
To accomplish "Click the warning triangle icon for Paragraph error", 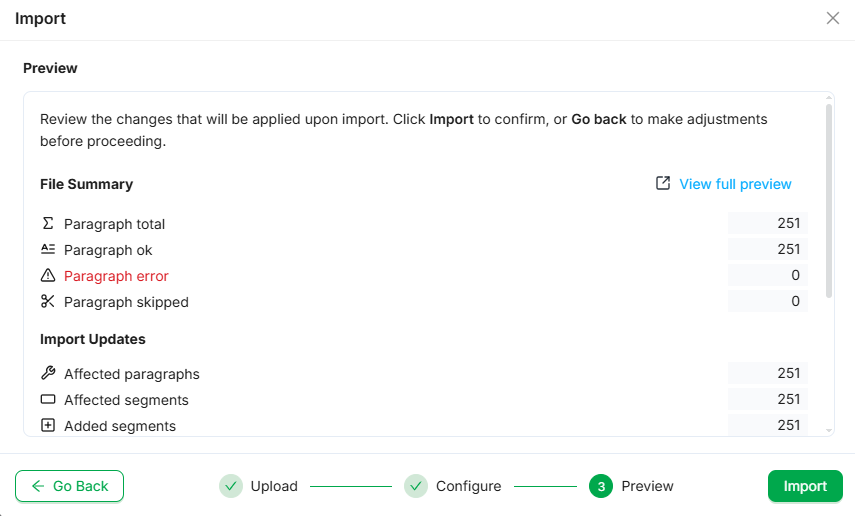I will click(48, 276).
